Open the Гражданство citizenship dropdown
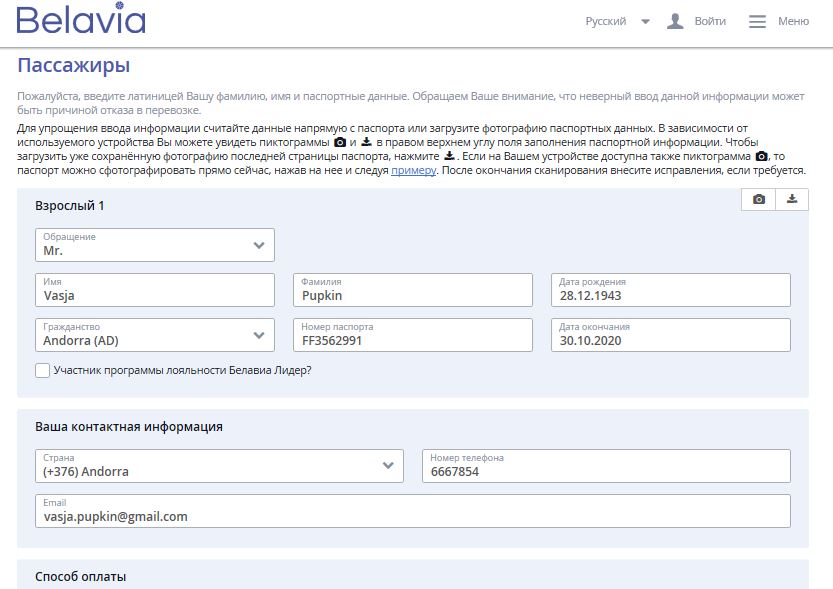The height and width of the screenshot is (589, 833). point(259,335)
